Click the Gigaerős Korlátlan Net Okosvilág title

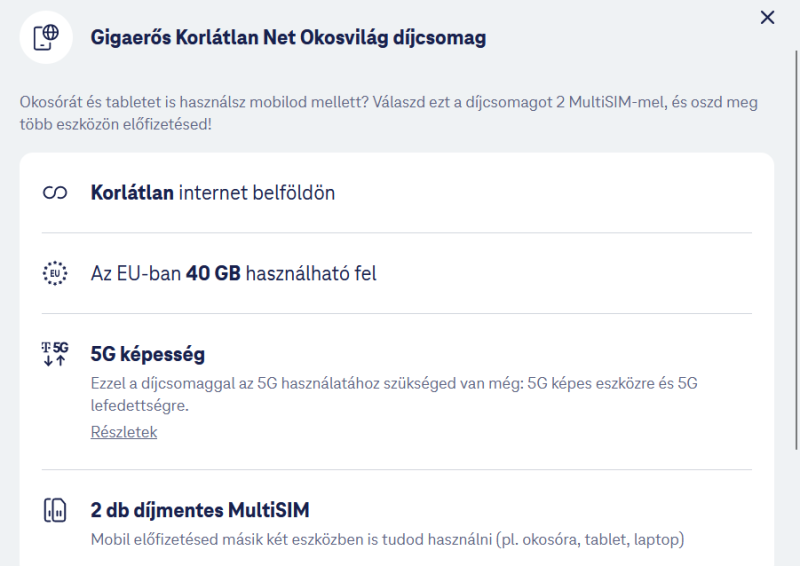click(x=288, y=38)
